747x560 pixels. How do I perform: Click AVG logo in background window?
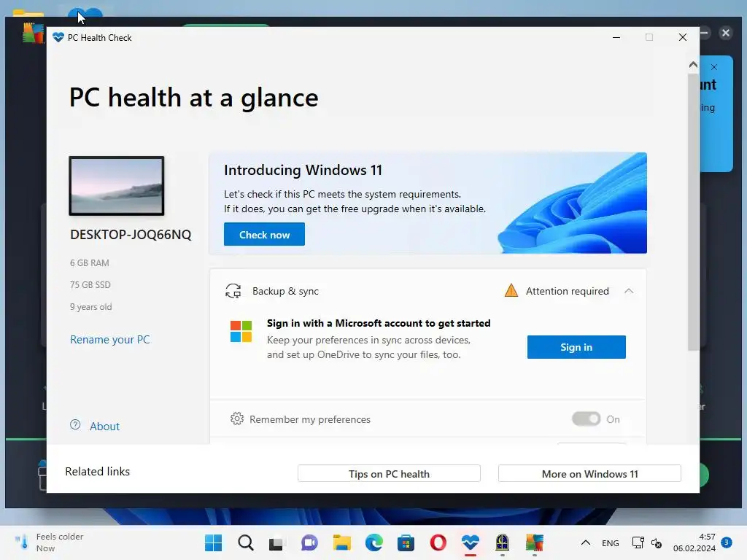[33, 33]
